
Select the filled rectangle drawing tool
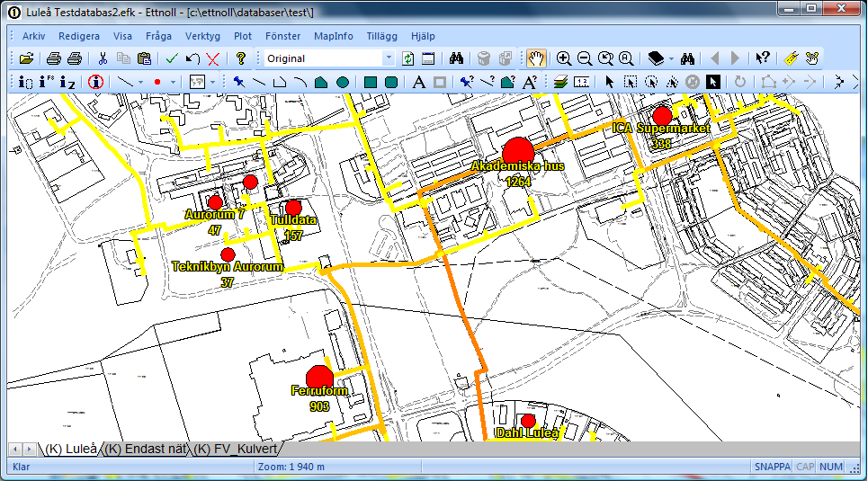pyautogui.click(x=370, y=83)
